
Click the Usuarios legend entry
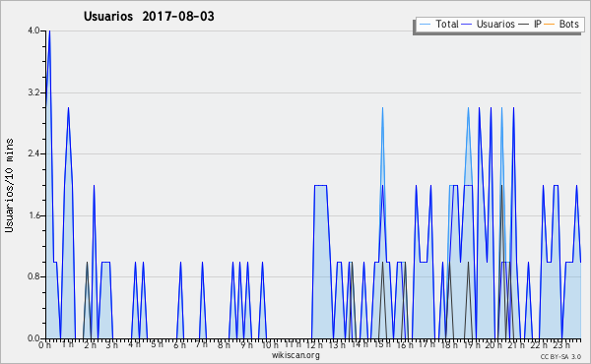pos(489,24)
